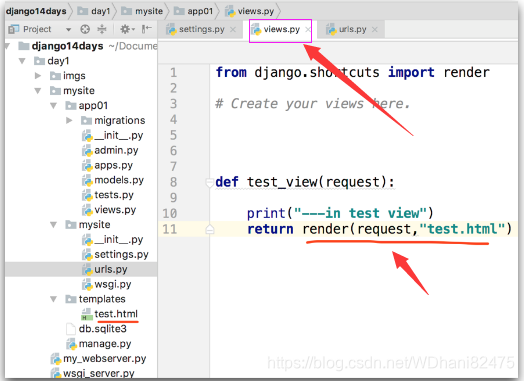
Task: Select my_webserver.py in project tree
Action: coord(105,359)
